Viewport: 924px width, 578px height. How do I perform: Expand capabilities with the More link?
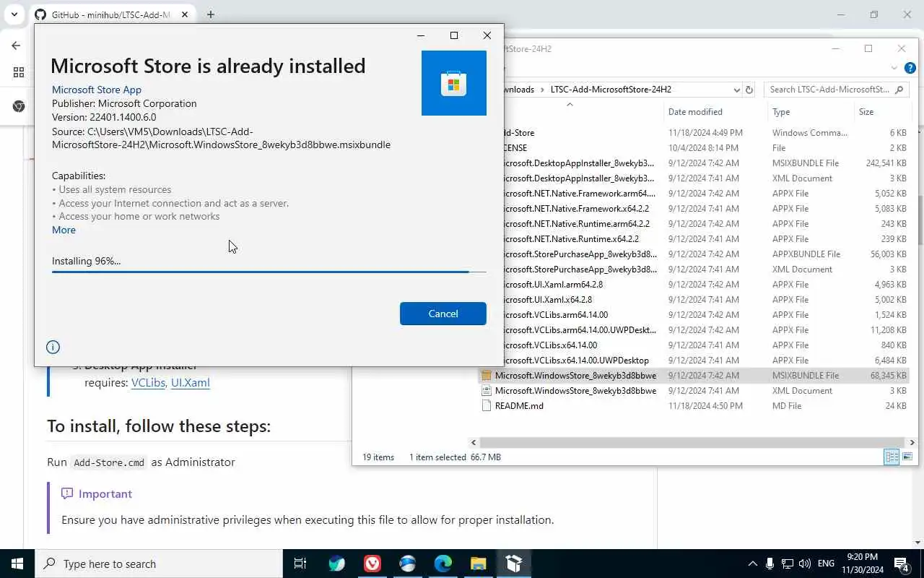click(64, 230)
